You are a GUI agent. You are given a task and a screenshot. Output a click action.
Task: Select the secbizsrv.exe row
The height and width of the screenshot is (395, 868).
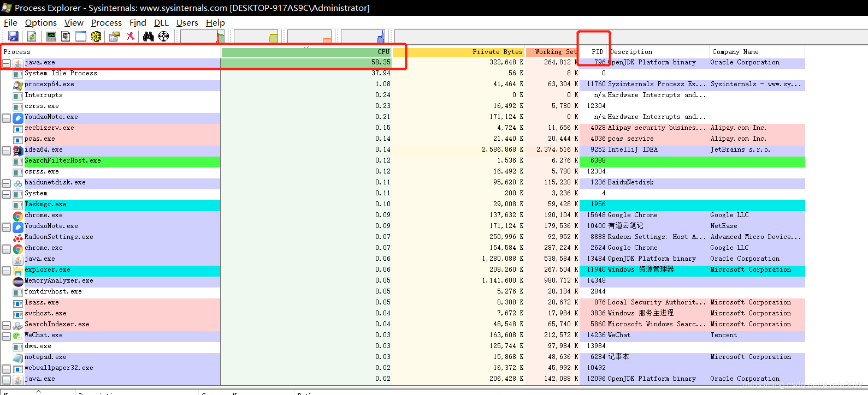coord(403,128)
